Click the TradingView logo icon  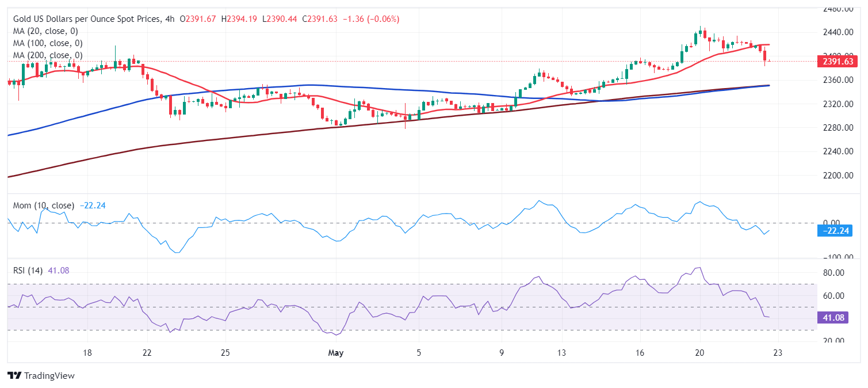coord(14,376)
